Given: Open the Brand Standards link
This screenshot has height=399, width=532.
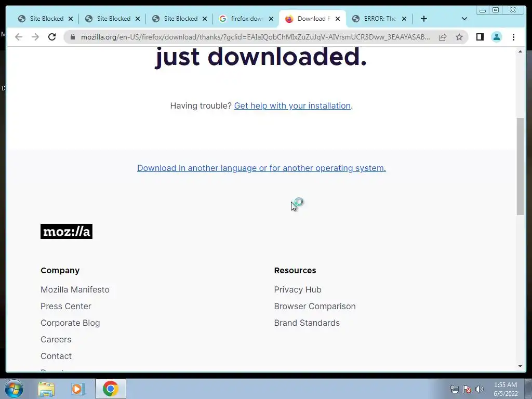Looking at the screenshot, I should 307,323.
